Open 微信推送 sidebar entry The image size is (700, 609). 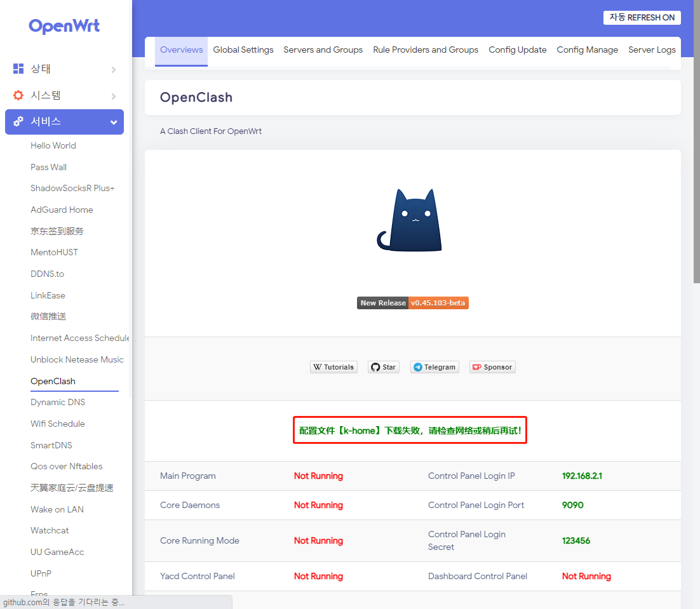pos(48,316)
